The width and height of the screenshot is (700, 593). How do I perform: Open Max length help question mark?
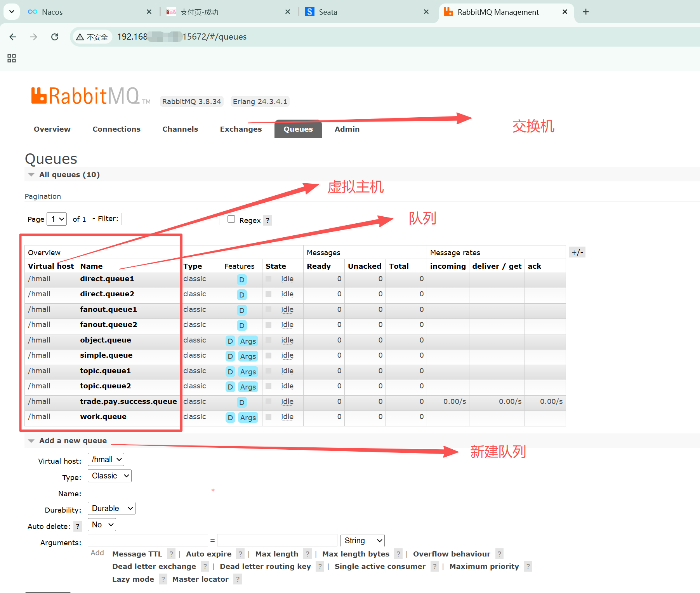tap(307, 554)
